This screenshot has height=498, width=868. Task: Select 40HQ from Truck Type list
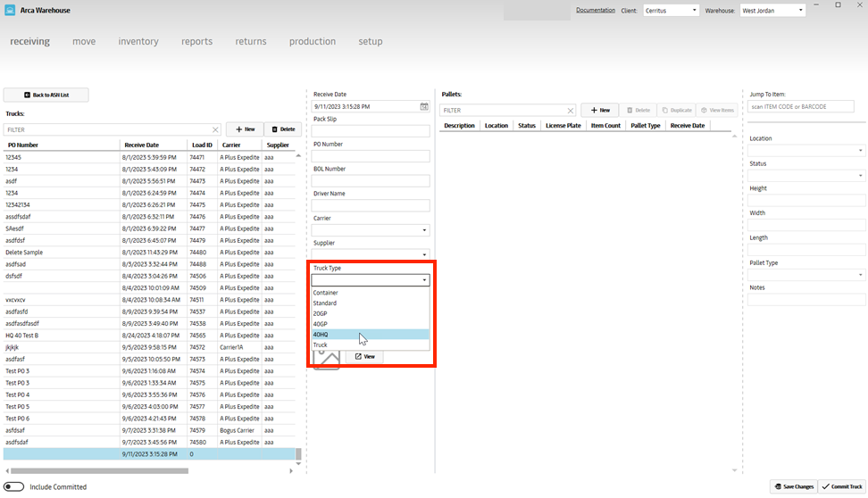(x=370, y=334)
